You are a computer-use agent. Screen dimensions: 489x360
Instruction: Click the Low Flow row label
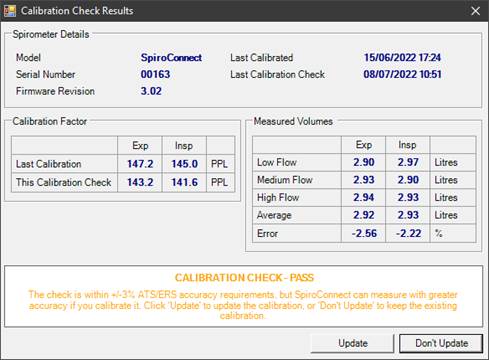point(277,162)
